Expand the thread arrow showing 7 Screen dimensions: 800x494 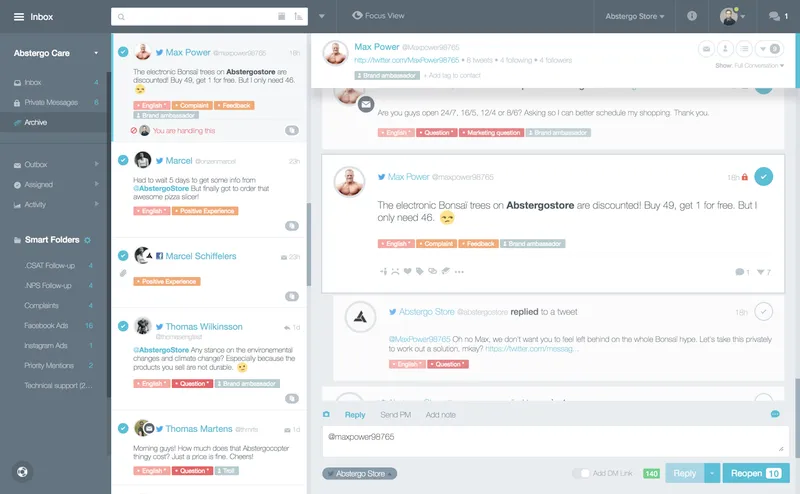pyautogui.click(x=763, y=272)
